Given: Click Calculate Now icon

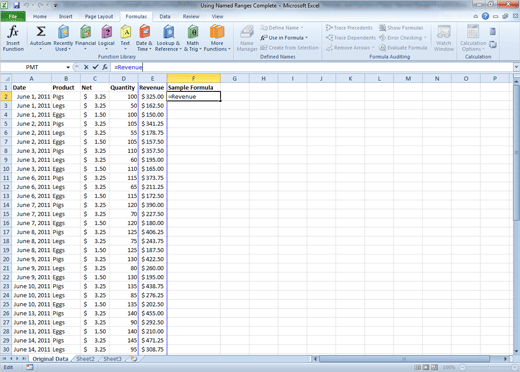Looking at the screenshot, I should 493,32.
